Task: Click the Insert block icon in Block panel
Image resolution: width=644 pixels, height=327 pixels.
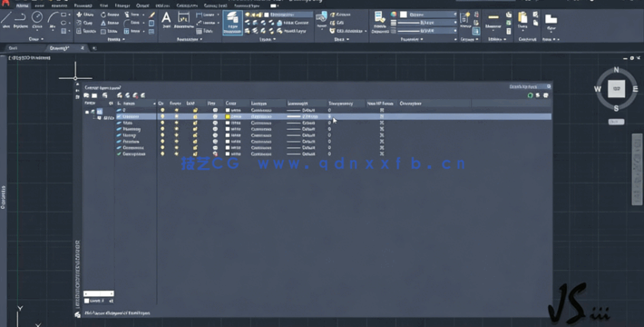Action: point(321,19)
